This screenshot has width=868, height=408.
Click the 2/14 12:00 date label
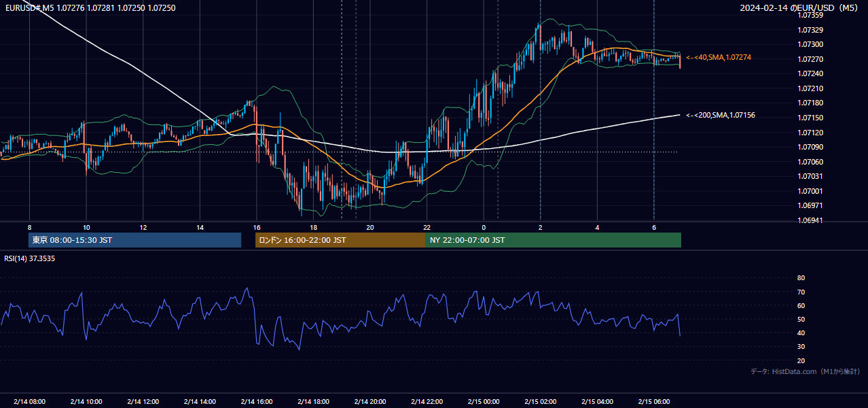[x=143, y=401]
